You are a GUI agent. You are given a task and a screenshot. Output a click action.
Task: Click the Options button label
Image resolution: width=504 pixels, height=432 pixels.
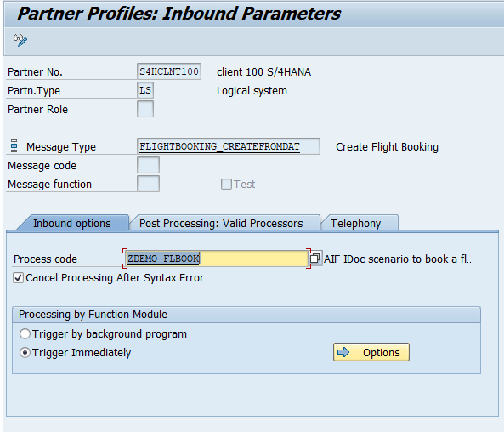coord(382,353)
